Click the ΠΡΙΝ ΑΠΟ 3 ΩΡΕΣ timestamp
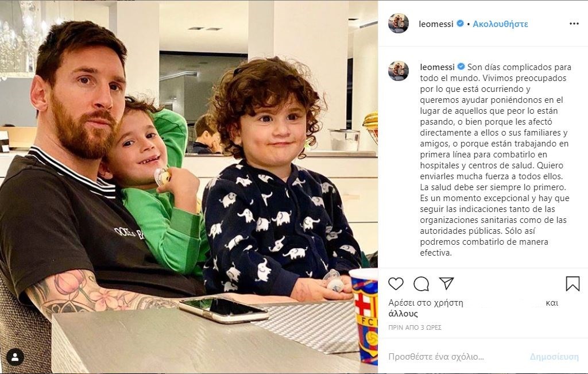588x374 pixels. (x=415, y=327)
